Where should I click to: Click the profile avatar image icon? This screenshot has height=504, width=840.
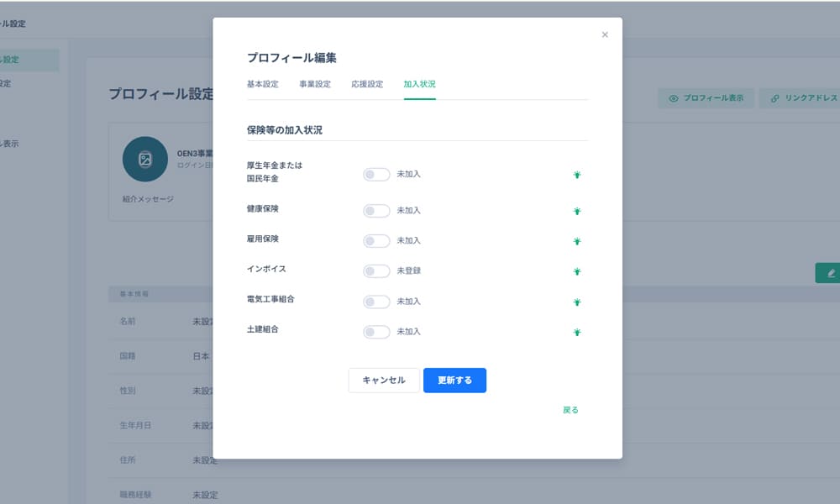coord(144,159)
